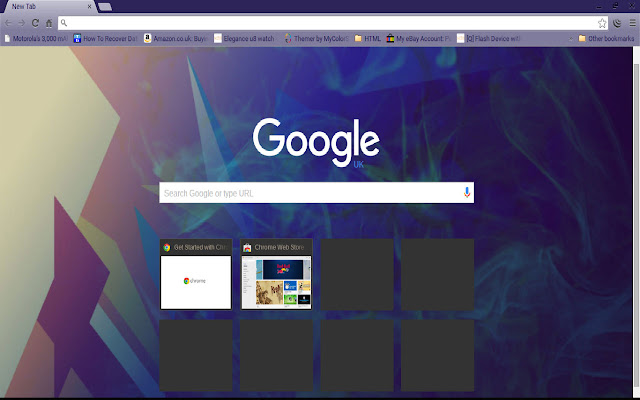This screenshot has height=400, width=640.
Task: Minimize the browser window
Action: (599, 6)
